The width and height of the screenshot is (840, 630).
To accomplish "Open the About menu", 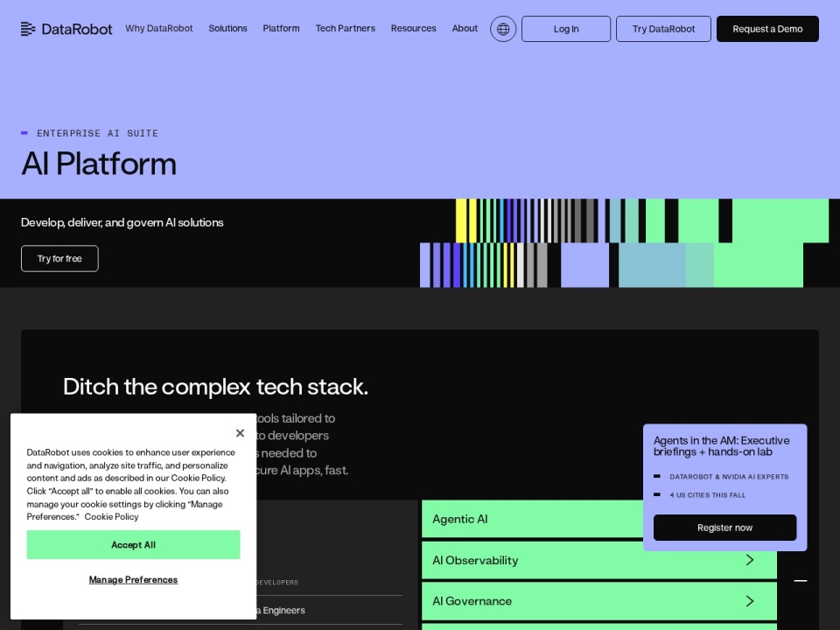I will (465, 28).
